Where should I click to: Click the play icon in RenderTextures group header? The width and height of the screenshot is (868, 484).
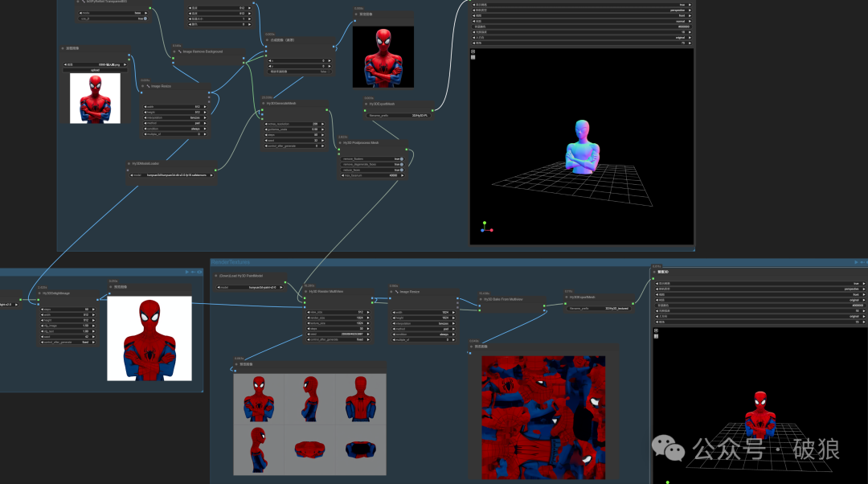(856, 262)
